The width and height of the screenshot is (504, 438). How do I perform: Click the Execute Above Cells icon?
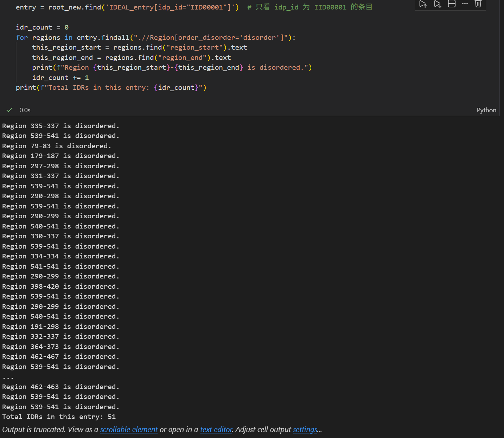coord(423,4)
